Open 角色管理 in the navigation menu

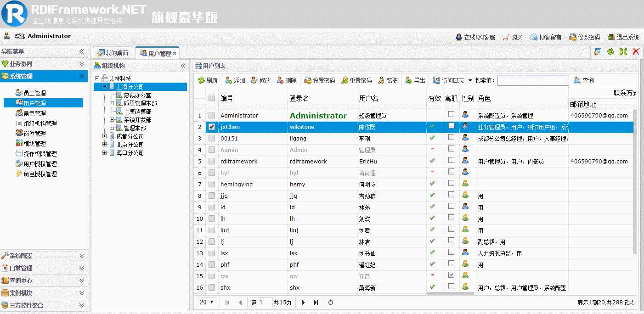(30, 113)
